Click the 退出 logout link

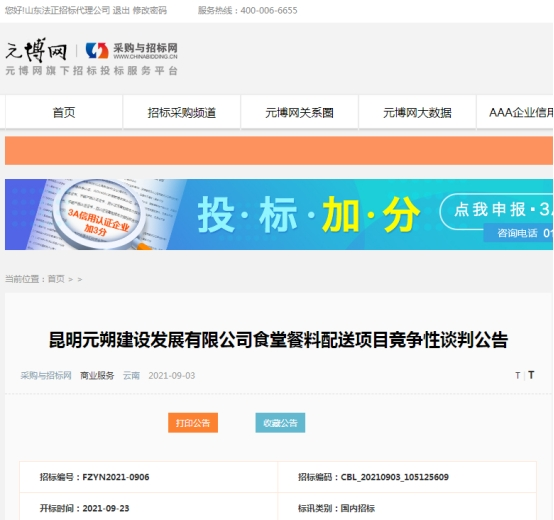point(121,11)
